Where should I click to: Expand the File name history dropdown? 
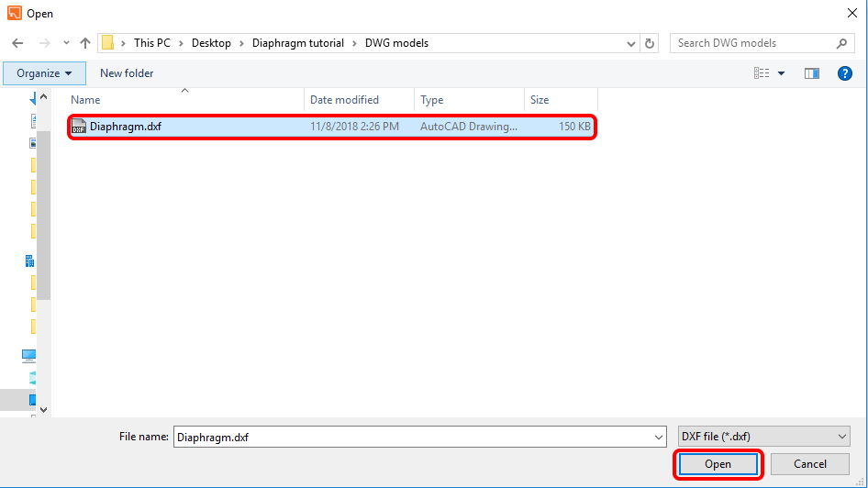pyautogui.click(x=658, y=438)
